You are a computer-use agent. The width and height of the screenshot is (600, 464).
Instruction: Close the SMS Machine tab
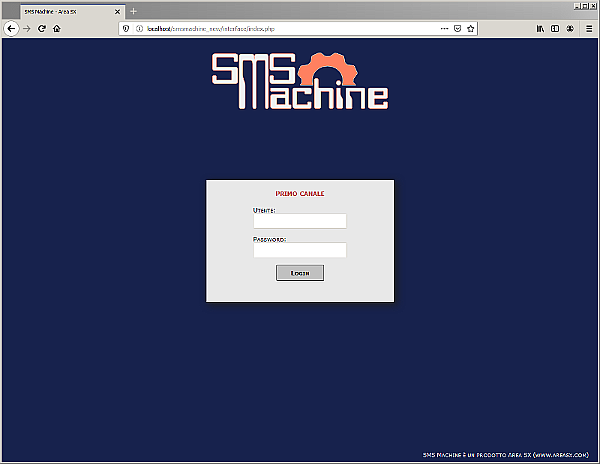pos(117,12)
